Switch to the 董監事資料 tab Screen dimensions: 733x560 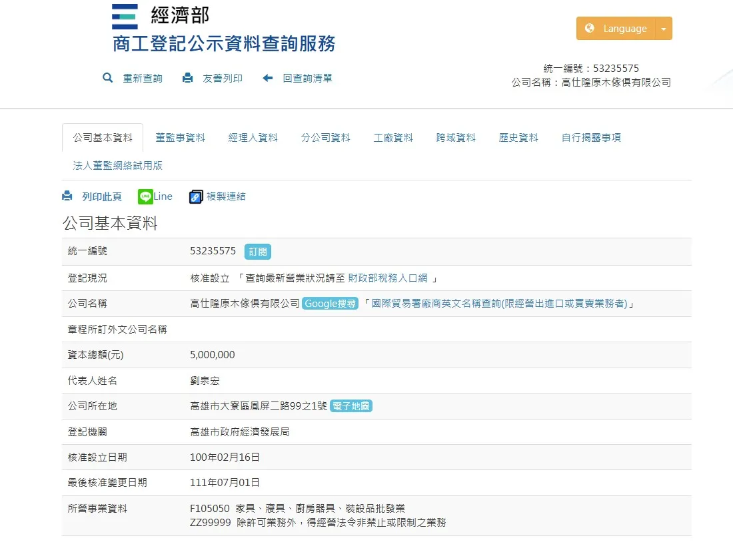181,138
